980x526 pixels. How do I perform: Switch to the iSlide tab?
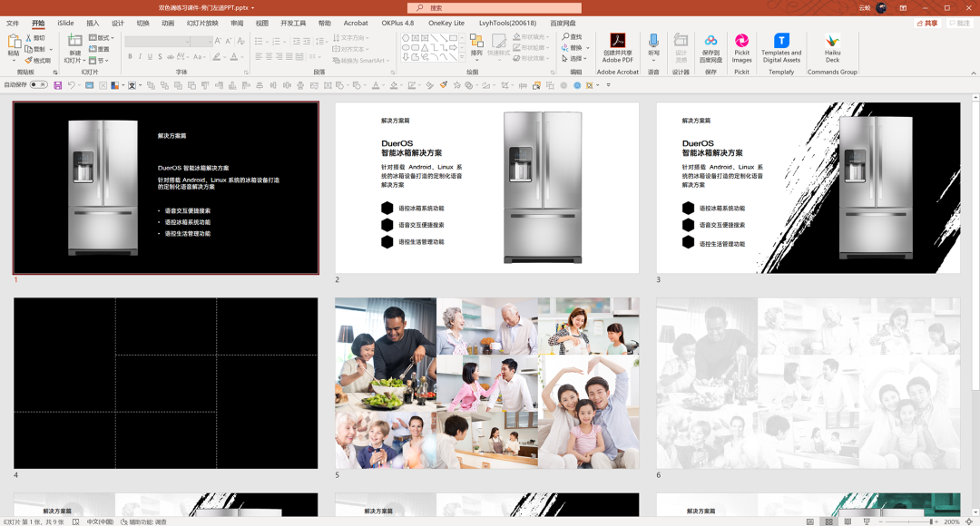[x=65, y=23]
